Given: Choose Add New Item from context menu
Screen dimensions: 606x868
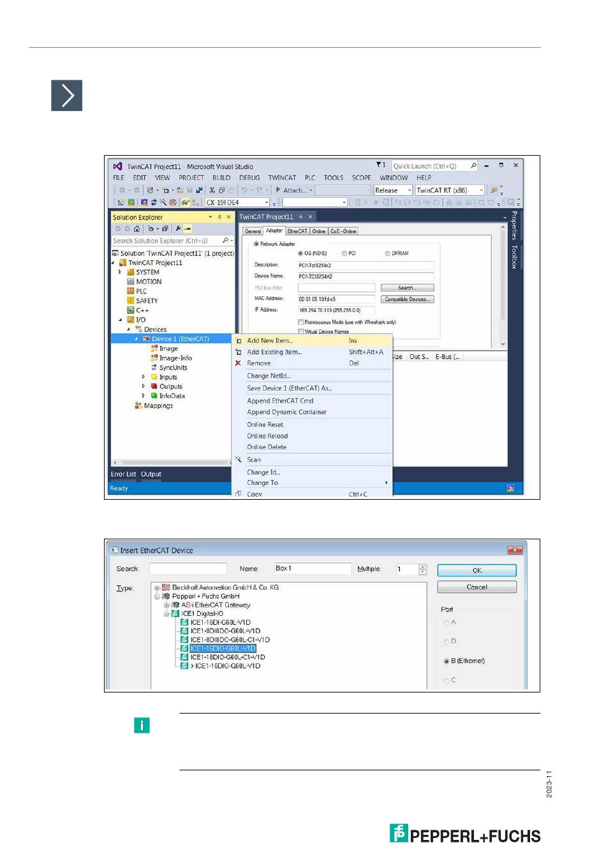Looking at the screenshot, I should pyautogui.click(x=312, y=341).
